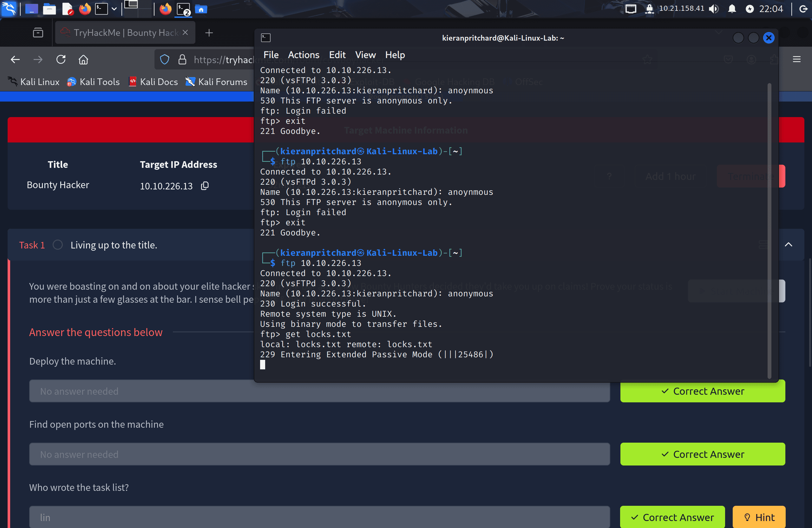
Task: Click the terminal vertical scrollbar
Action: pyautogui.click(x=769, y=230)
